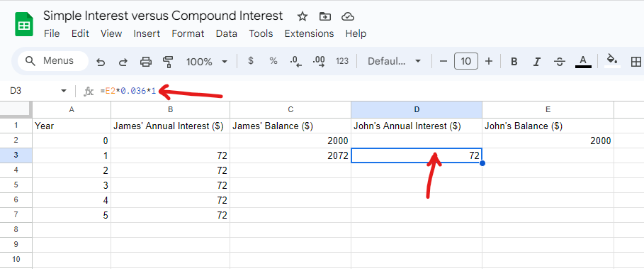Click the document title text

(x=163, y=16)
